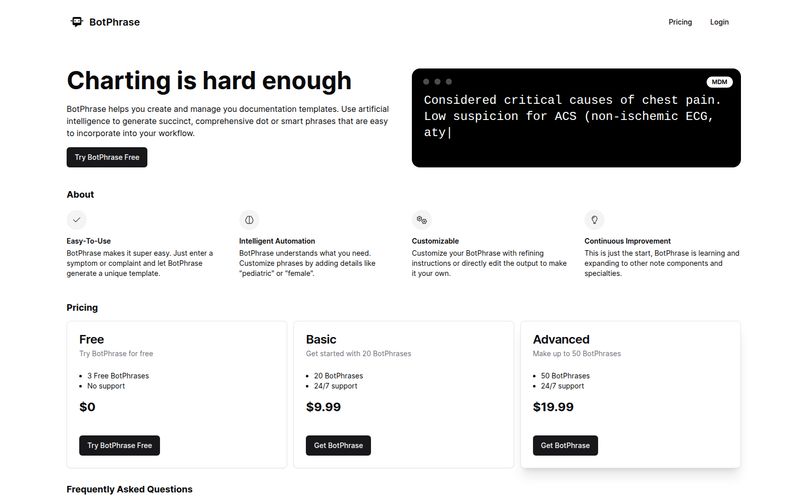Click the gears icon above Customizable
Screen dimensions: 800x496
(421, 220)
